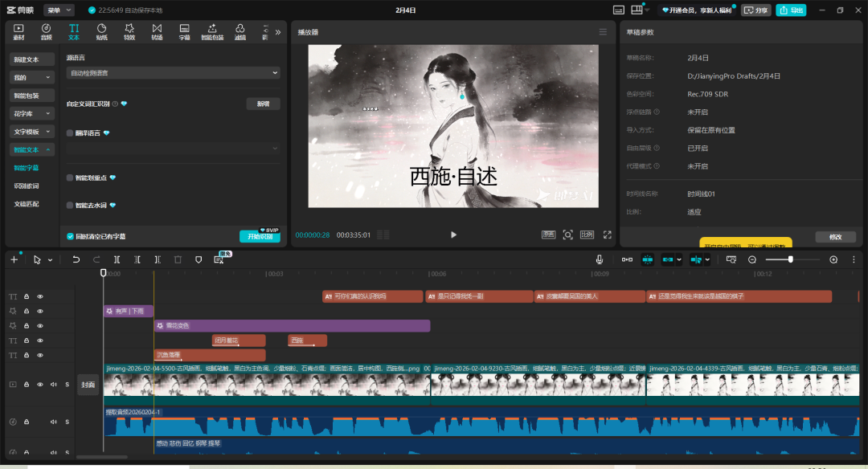
Task: Open the 菜单 dropdown in the title bar
Action: tap(59, 10)
